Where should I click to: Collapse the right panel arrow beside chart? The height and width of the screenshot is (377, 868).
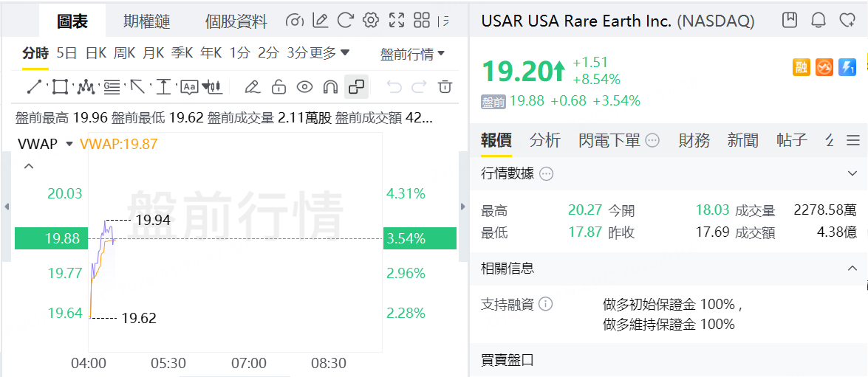click(x=462, y=207)
